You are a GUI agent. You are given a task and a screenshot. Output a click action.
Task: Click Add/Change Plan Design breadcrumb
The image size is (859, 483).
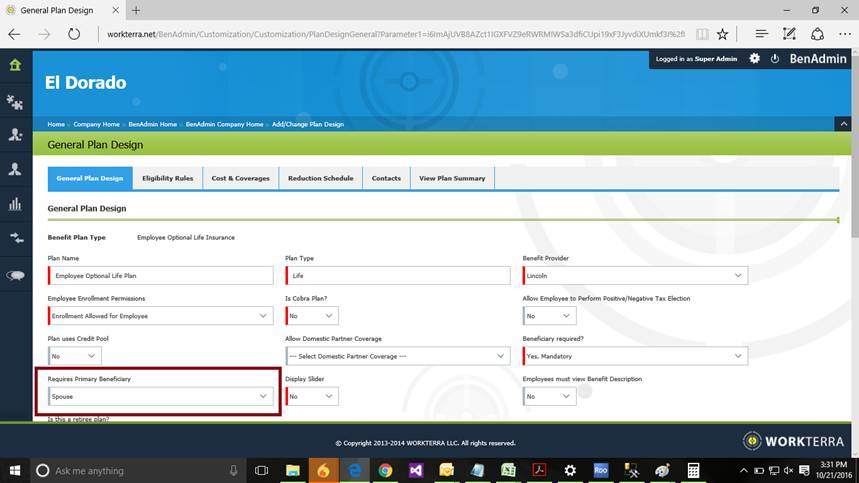[x=308, y=124]
